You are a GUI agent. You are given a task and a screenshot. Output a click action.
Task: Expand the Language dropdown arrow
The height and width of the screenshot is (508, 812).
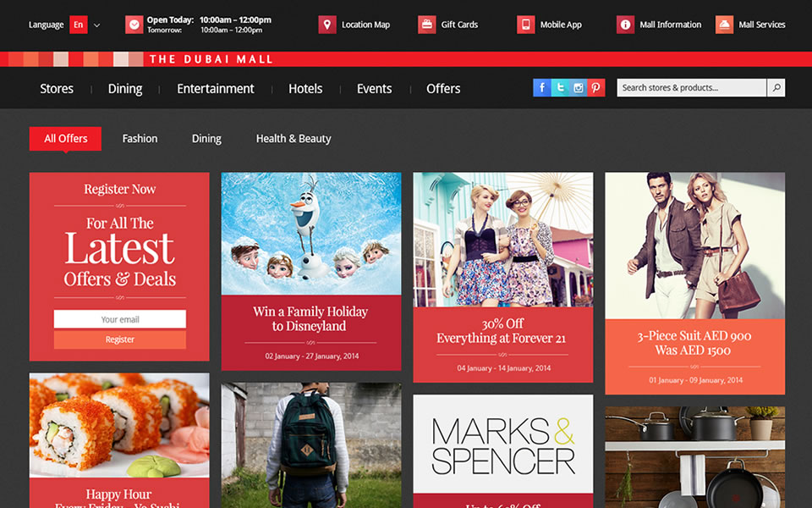pyautogui.click(x=96, y=25)
